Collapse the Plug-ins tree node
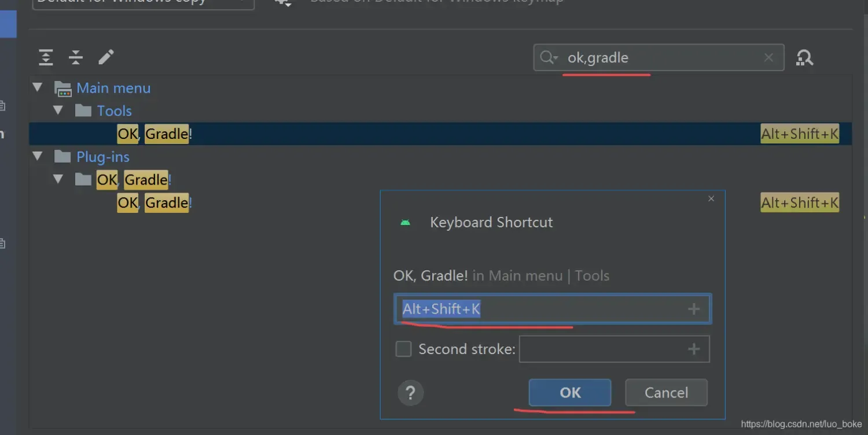The image size is (868, 435). click(38, 157)
